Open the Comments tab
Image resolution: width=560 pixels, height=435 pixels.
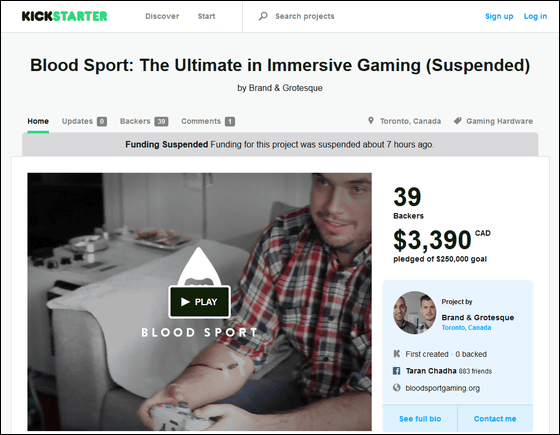tap(208, 121)
